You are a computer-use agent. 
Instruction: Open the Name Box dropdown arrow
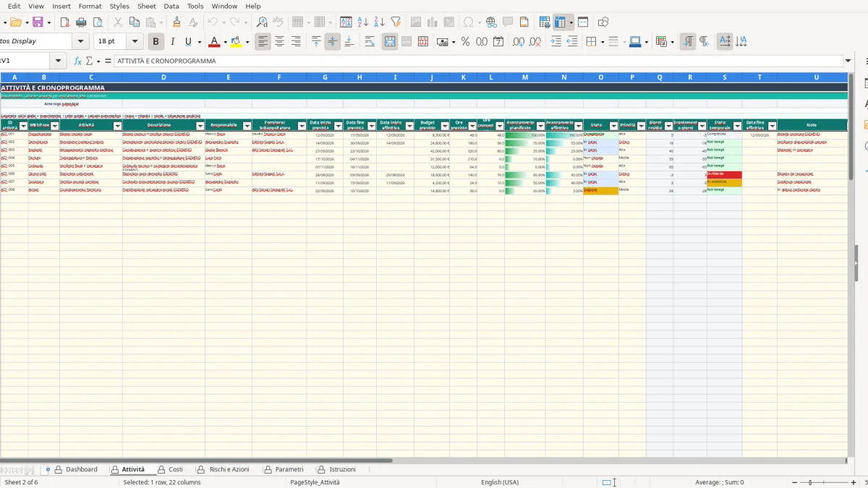59,61
